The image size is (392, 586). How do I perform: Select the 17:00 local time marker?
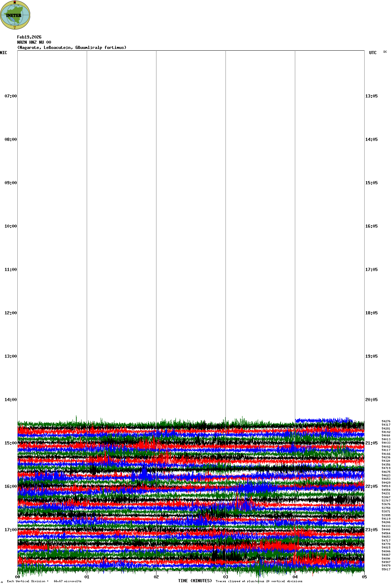click(10, 530)
